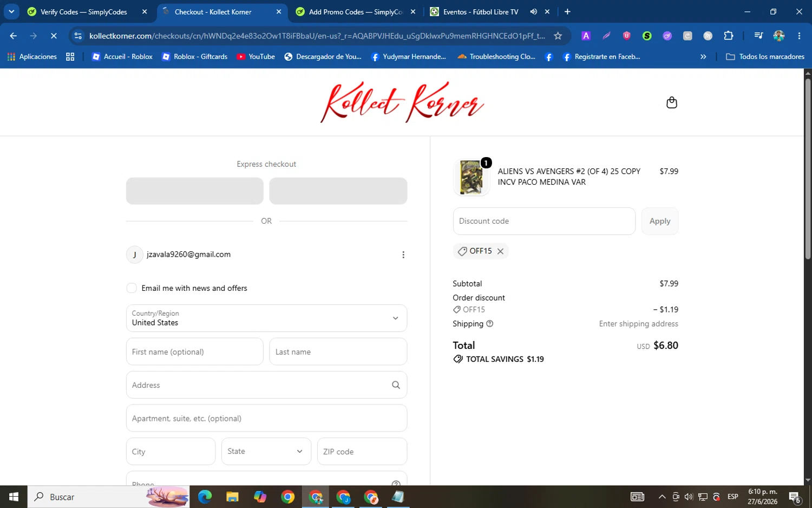Image resolution: width=812 pixels, height=508 pixels.
Task: Open the shopping bag cart icon
Action: [671, 102]
